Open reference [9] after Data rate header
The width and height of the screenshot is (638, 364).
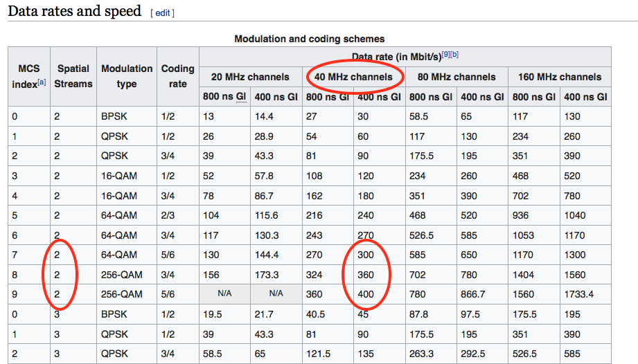coord(446,54)
